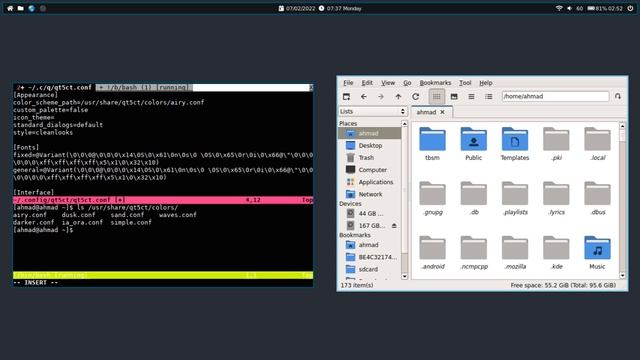640x360 pixels.
Task: Open the Edit menu
Action: 367,83
